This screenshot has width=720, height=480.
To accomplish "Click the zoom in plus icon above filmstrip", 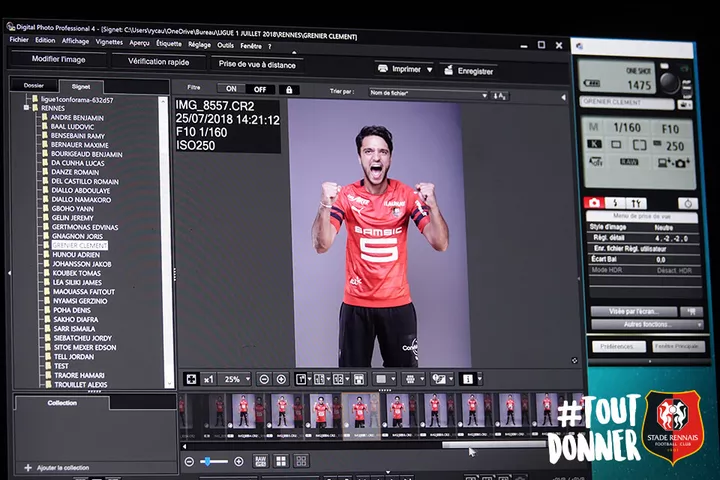I will pos(283,379).
